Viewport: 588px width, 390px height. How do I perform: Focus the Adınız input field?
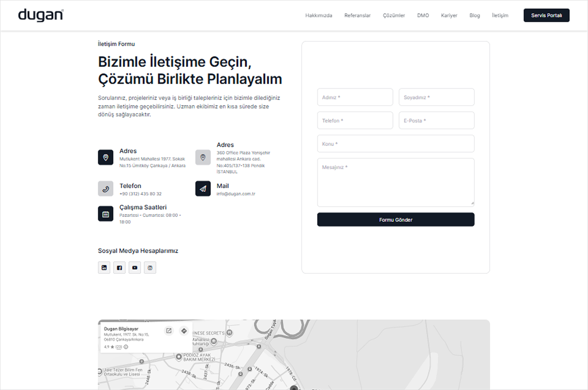355,97
